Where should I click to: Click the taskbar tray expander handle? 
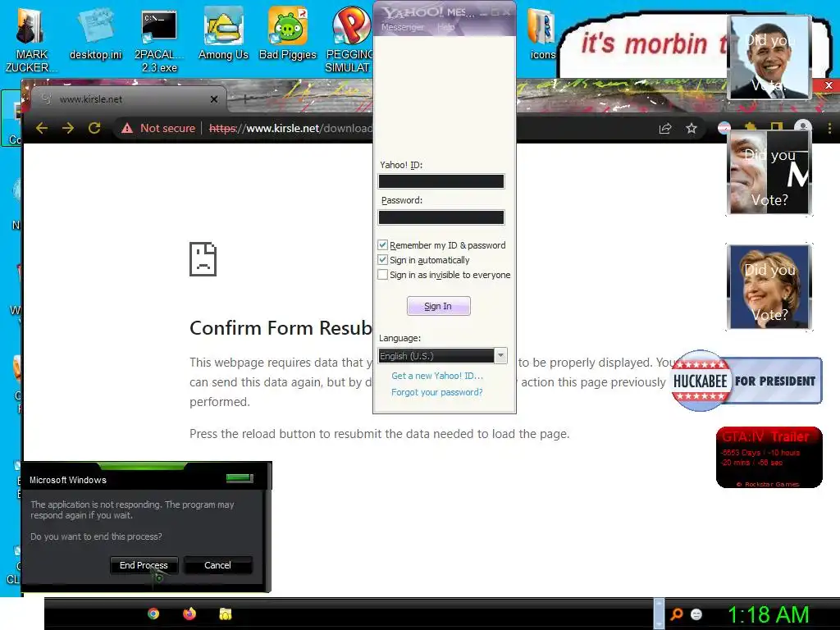660,614
